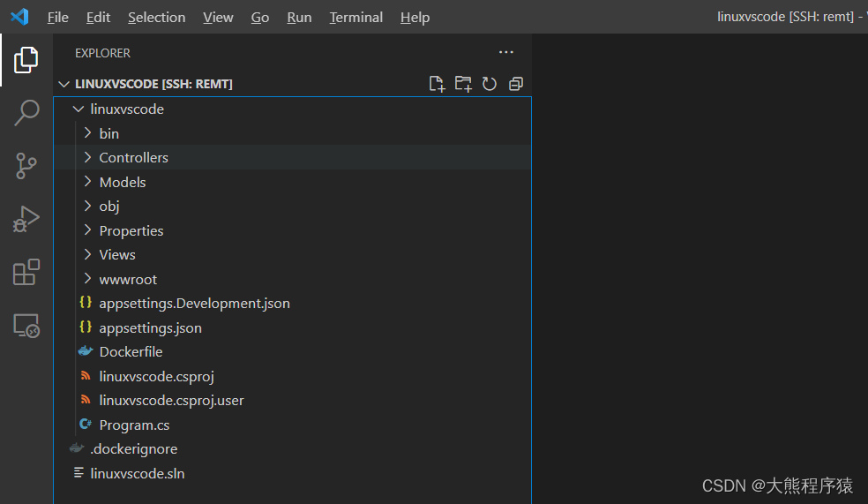Viewport: 868px width, 504px height.
Task: Expand the Models folder
Action: point(87,182)
